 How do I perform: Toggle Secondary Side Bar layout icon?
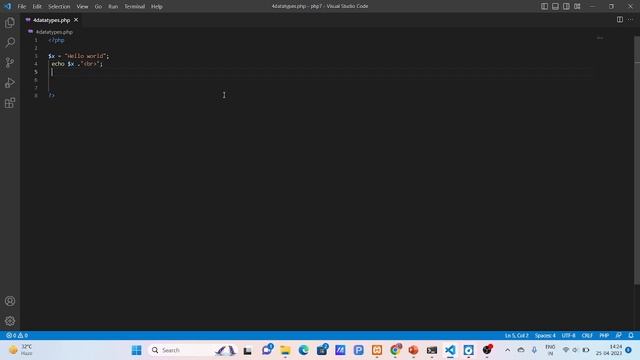566,6
